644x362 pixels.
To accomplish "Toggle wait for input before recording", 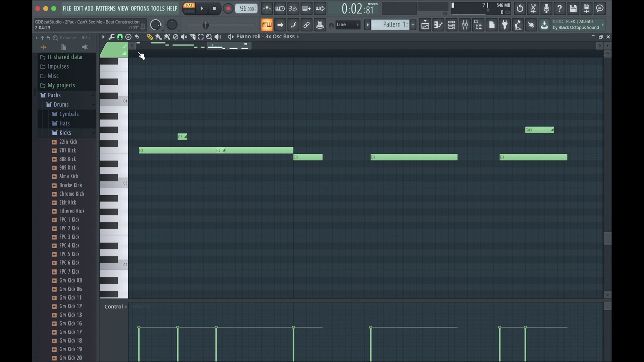I will click(x=280, y=8).
